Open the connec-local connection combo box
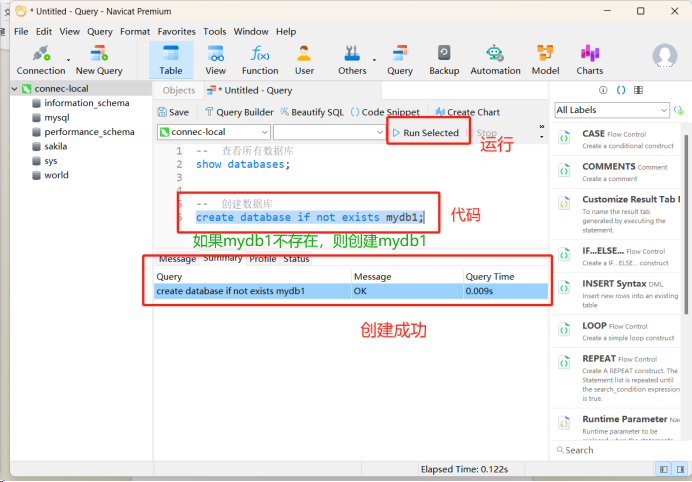Image resolution: width=692 pixels, height=482 pixels. [x=214, y=132]
